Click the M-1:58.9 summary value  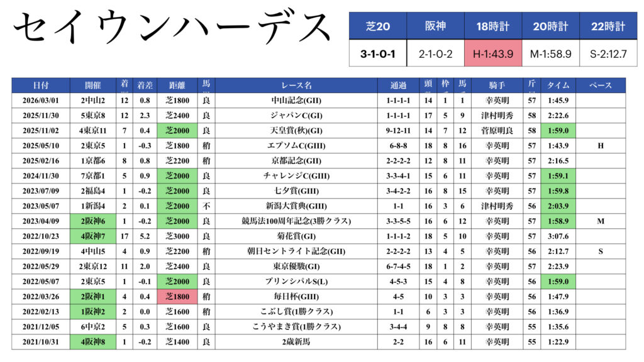click(x=550, y=54)
